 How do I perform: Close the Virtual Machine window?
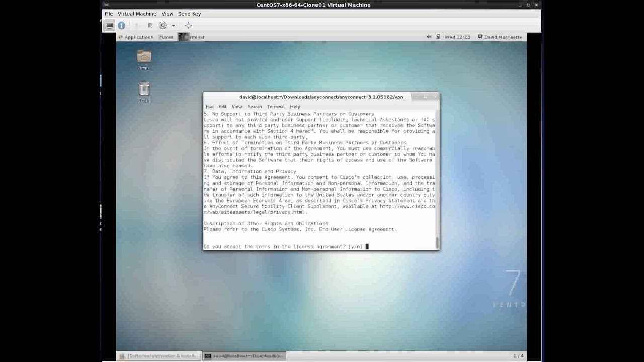(x=537, y=5)
